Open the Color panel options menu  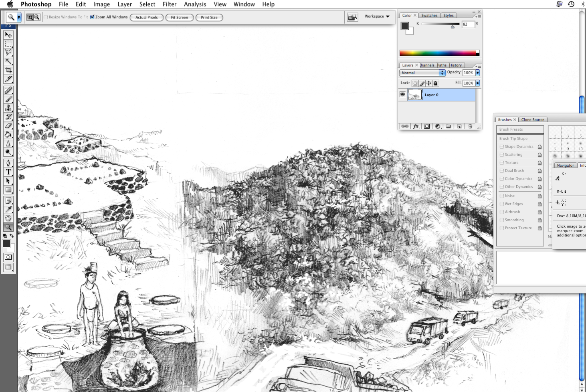pyautogui.click(x=478, y=16)
